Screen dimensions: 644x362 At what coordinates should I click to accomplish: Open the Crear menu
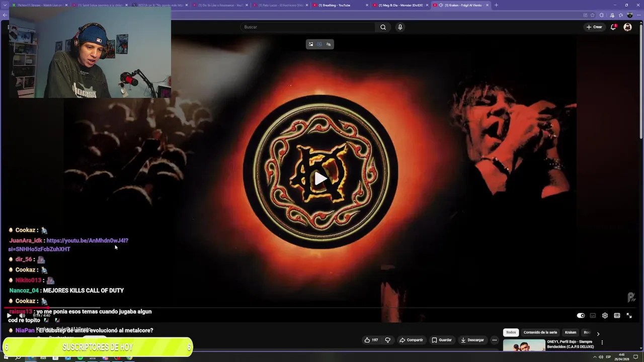click(594, 27)
